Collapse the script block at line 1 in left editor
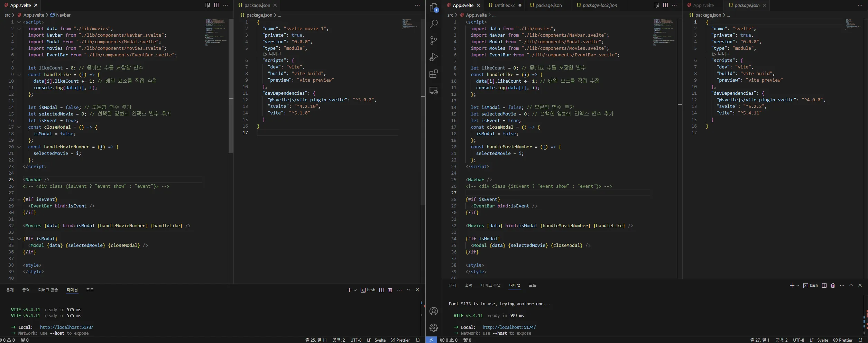The image size is (868, 343). click(x=19, y=22)
